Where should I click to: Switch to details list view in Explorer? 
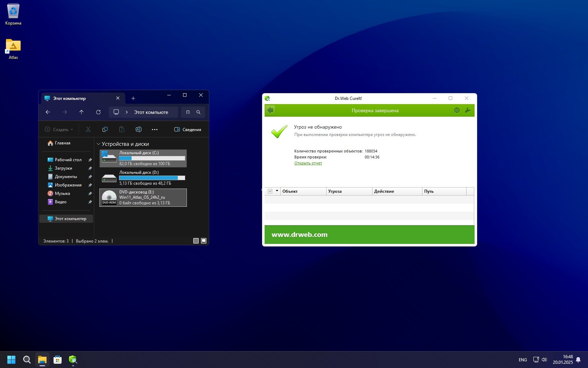196,241
